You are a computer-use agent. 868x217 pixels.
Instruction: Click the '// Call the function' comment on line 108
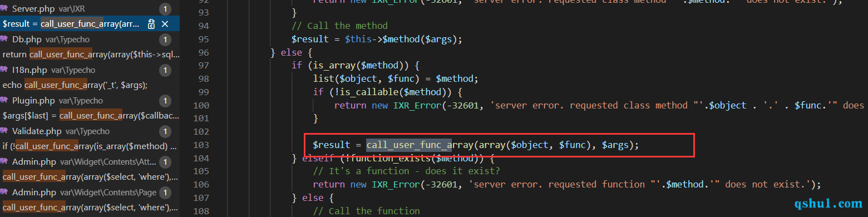[x=366, y=211]
